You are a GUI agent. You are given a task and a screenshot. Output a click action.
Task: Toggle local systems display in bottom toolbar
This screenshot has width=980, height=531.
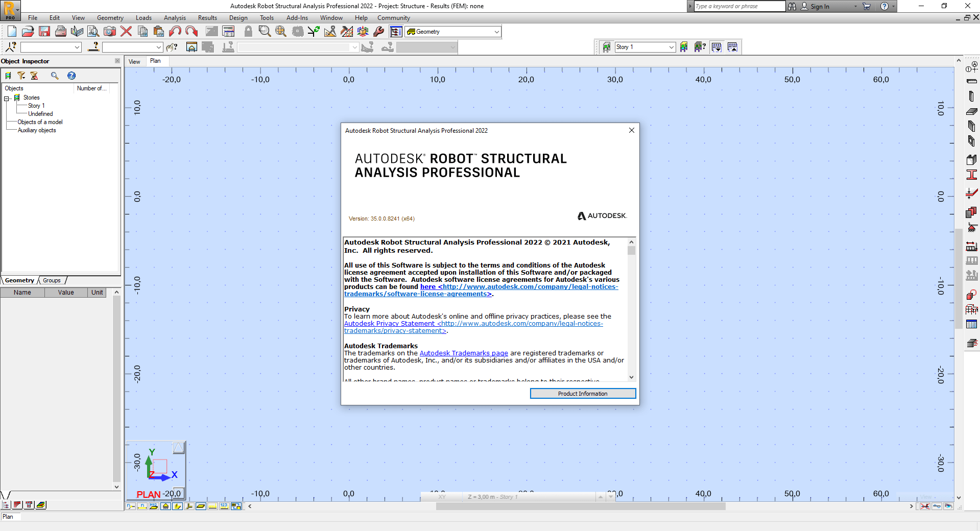pyautogui.click(x=189, y=506)
